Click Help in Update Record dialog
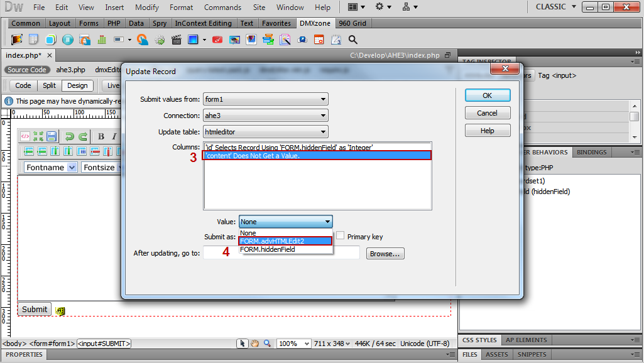 click(x=488, y=131)
